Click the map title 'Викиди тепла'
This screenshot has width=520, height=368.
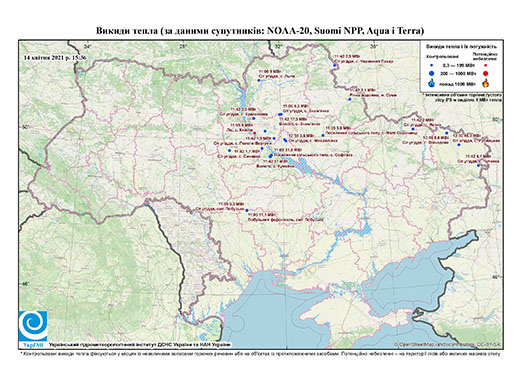(127, 31)
